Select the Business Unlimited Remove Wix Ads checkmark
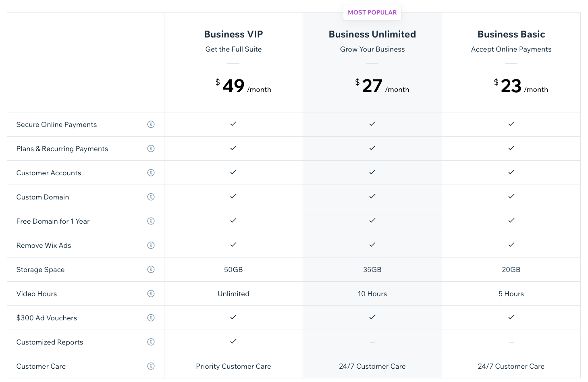 pos(372,245)
